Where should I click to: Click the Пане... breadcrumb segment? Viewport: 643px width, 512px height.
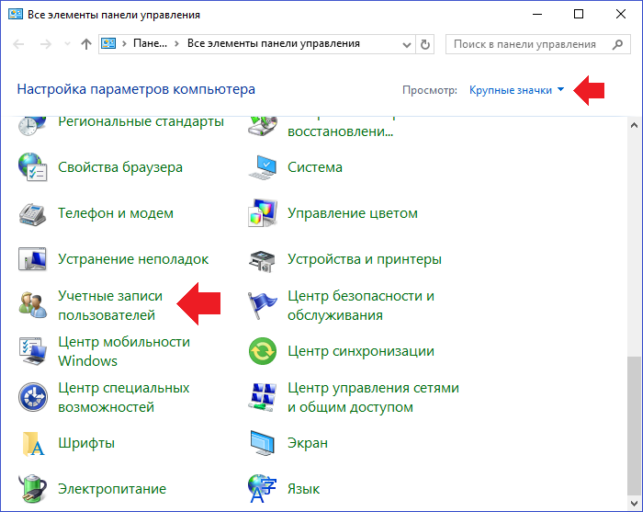150,43
